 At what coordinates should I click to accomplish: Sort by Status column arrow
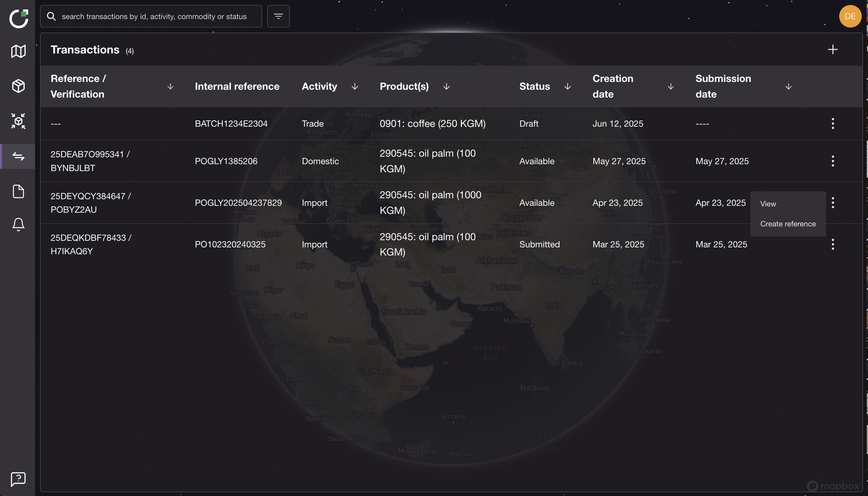[567, 87]
